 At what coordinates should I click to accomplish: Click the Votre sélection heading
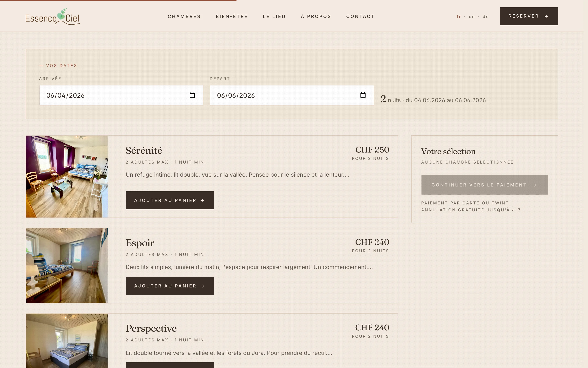(x=448, y=151)
